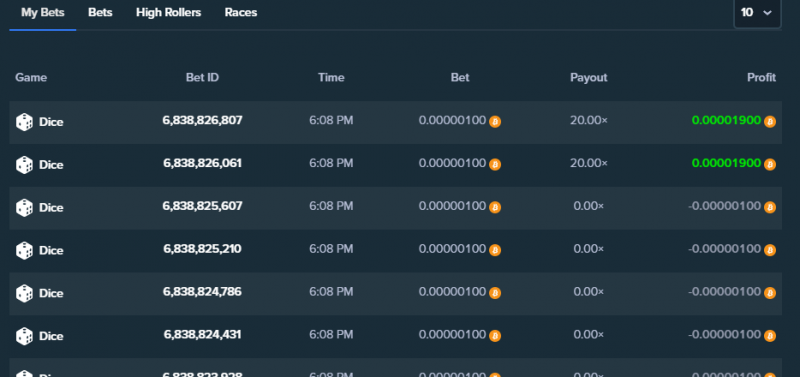
Task: Open the Races tab
Action: point(241,13)
